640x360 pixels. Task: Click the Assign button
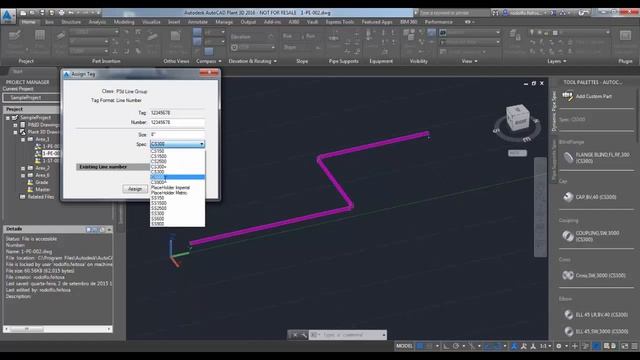point(135,189)
